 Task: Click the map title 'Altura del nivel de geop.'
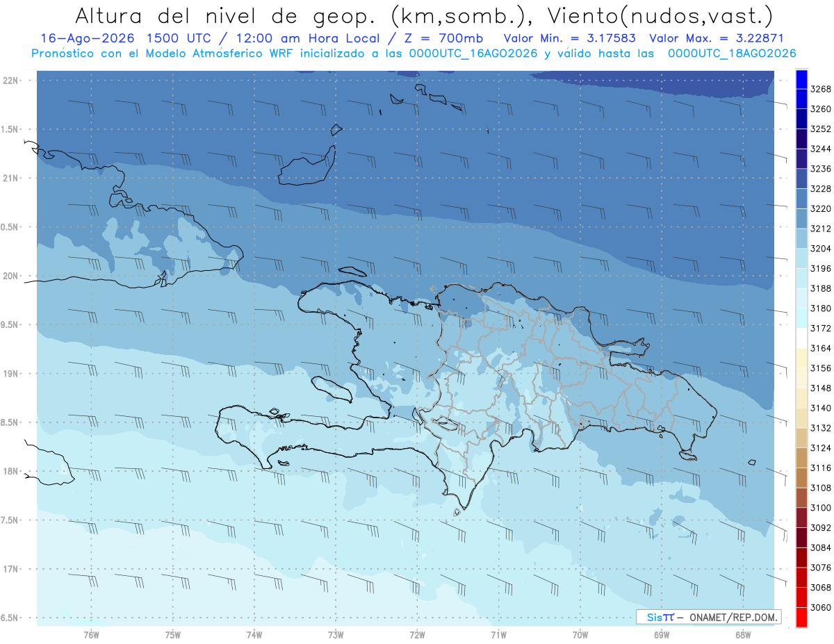pos(227,15)
